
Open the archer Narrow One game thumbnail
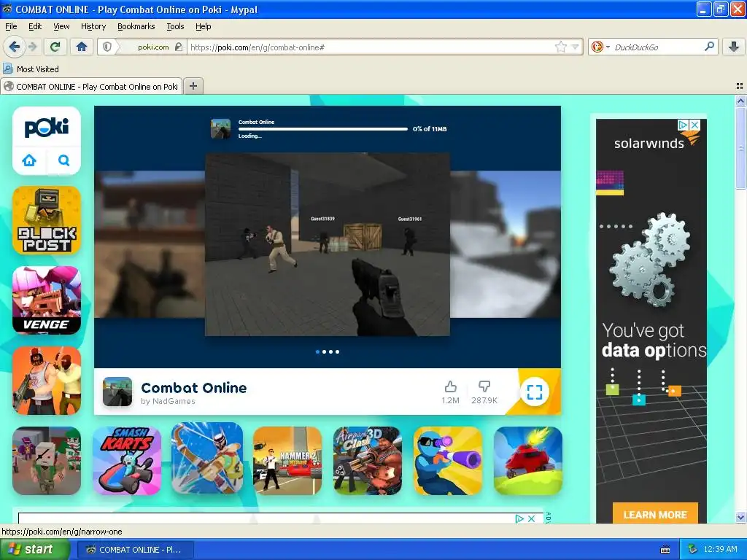point(207,458)
